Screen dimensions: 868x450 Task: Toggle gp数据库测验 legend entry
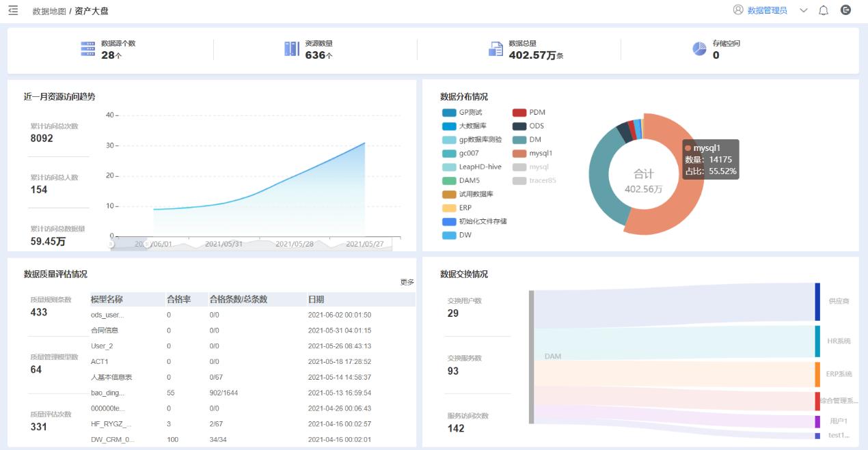472,140
